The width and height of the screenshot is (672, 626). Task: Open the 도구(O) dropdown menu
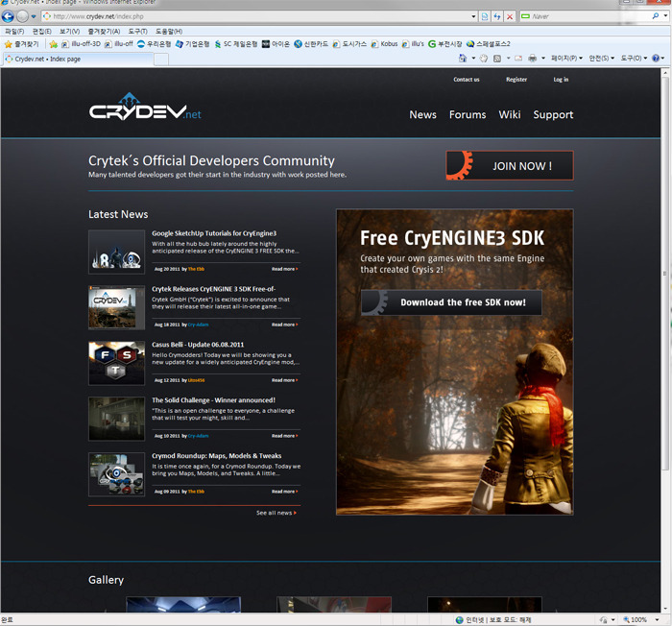coord(634,59)
